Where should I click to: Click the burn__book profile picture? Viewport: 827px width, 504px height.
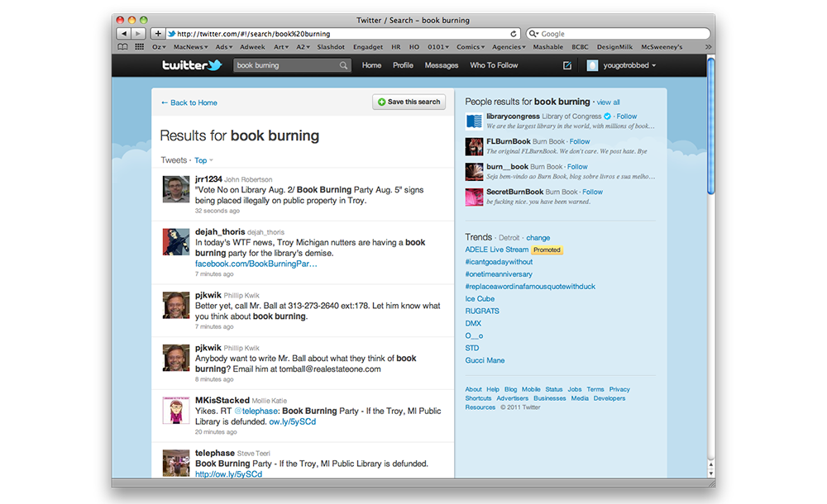[474, 172]
